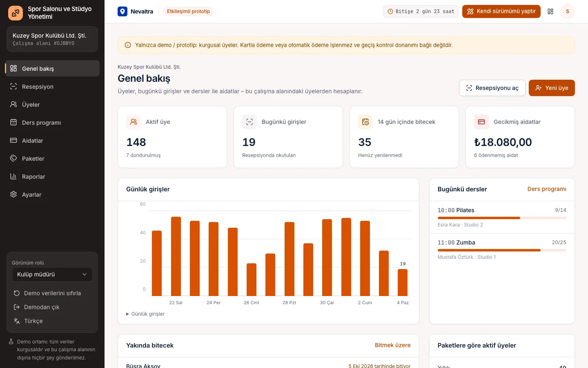Click the flask icon beside Demo ortamı note
The image size is (588, 368).
click(11, 342)
